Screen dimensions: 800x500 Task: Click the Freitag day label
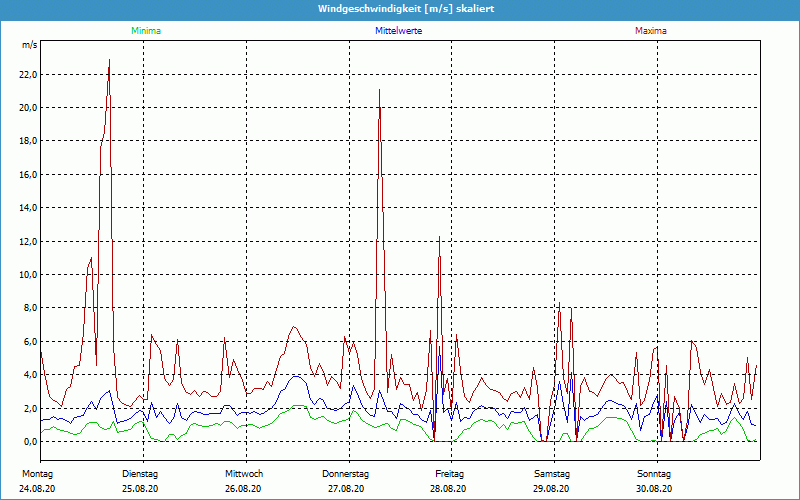pos(449,474)
